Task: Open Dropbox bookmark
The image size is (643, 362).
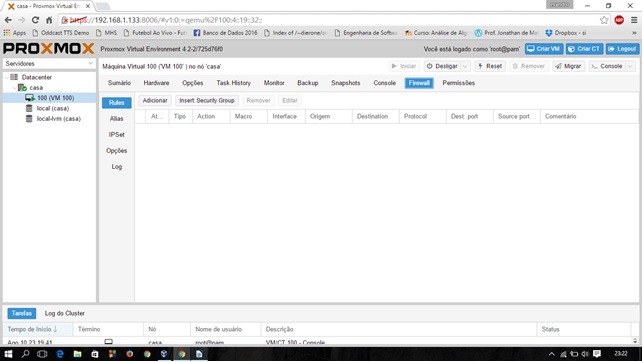Action: coord(565,32)
